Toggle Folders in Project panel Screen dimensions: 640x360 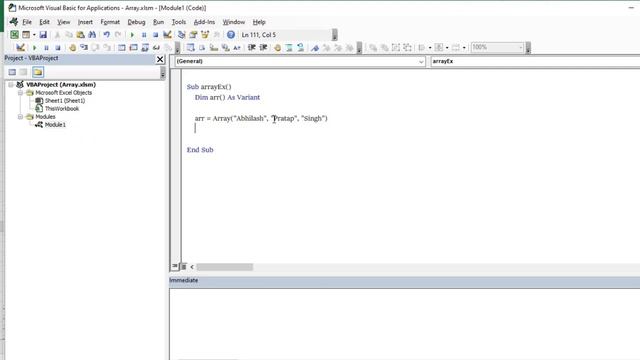coord(38,72)
